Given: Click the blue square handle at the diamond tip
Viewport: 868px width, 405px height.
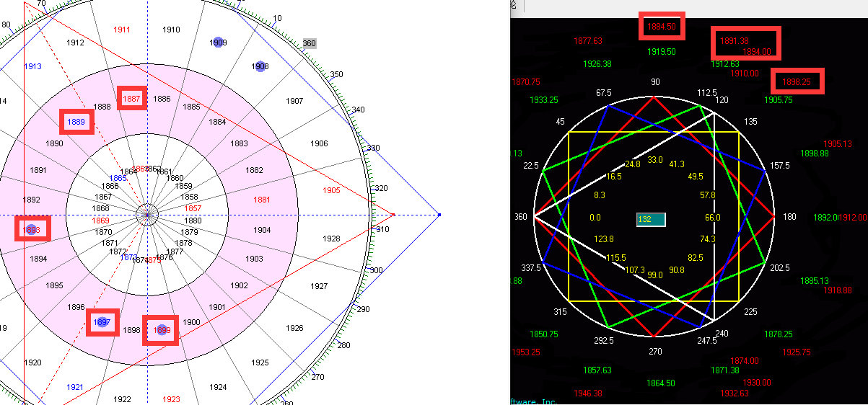Looking at the screenshot, I should pos(439,215).
